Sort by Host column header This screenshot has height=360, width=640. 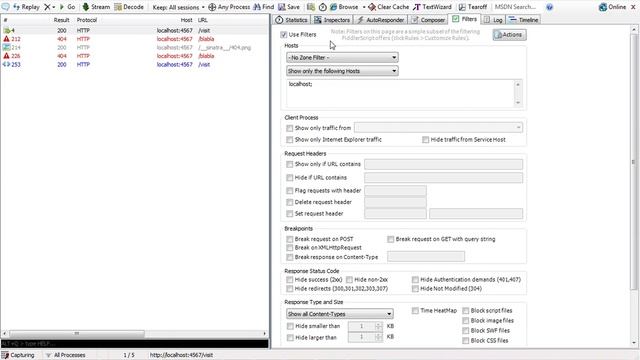pos(187,20)
